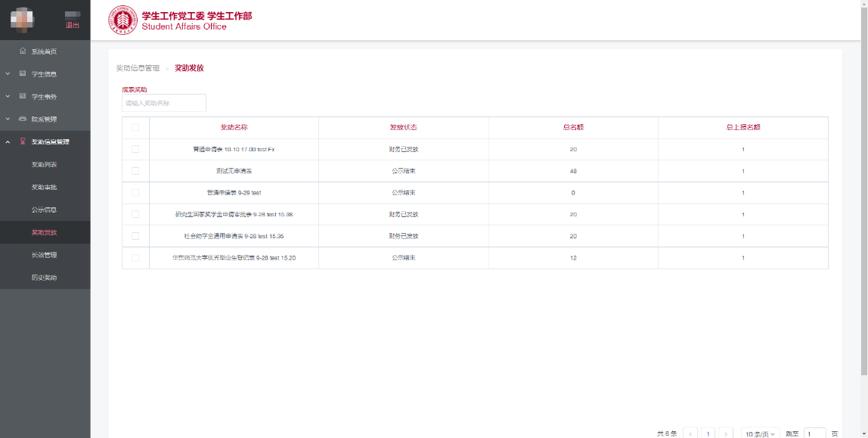Expand the 学生信息 chevron in the sidebar
The height and width of the screenshot is (438, 868).
pyautogui.click(x=8, y=74)
